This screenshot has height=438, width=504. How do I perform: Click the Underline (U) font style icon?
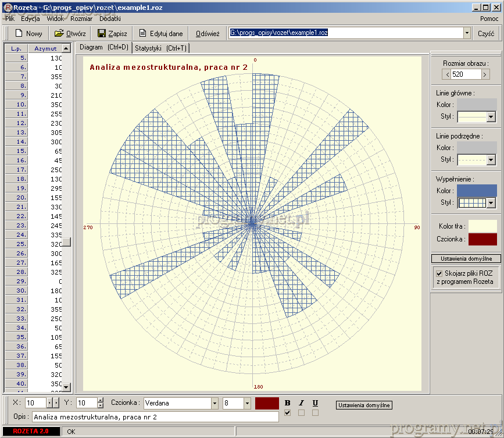point(315,403)
